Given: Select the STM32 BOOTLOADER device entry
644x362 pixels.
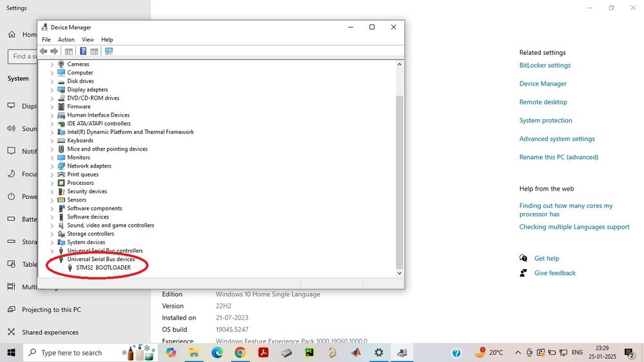Looking at the screenshot, I should pyautogui.click(x=103, y=267).
